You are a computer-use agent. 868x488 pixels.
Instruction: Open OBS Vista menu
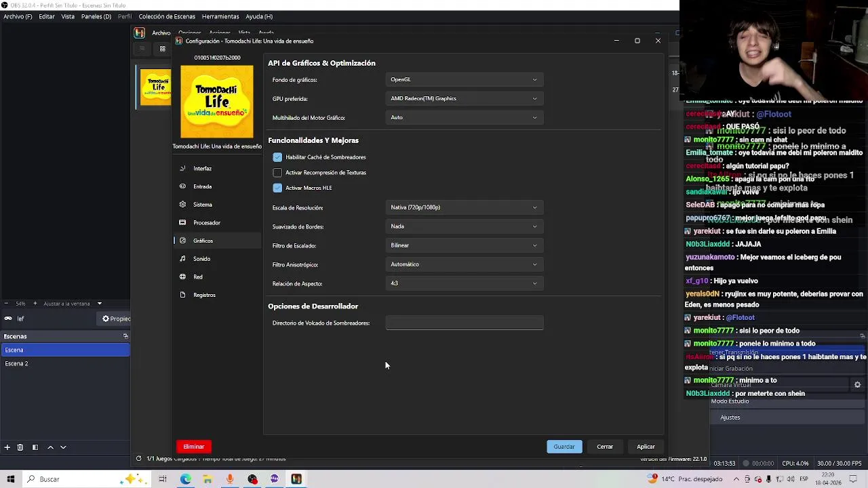click(x=68, y=16)
